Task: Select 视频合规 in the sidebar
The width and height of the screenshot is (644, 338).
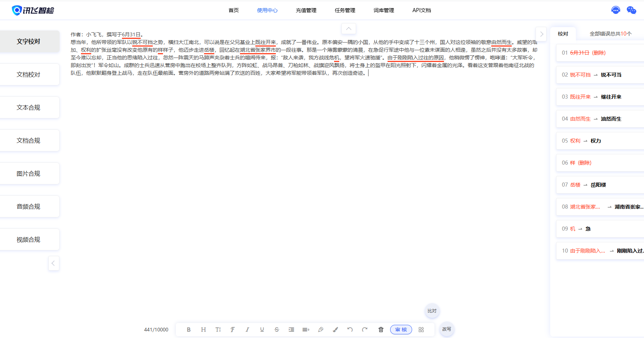Action: (29, 239)
